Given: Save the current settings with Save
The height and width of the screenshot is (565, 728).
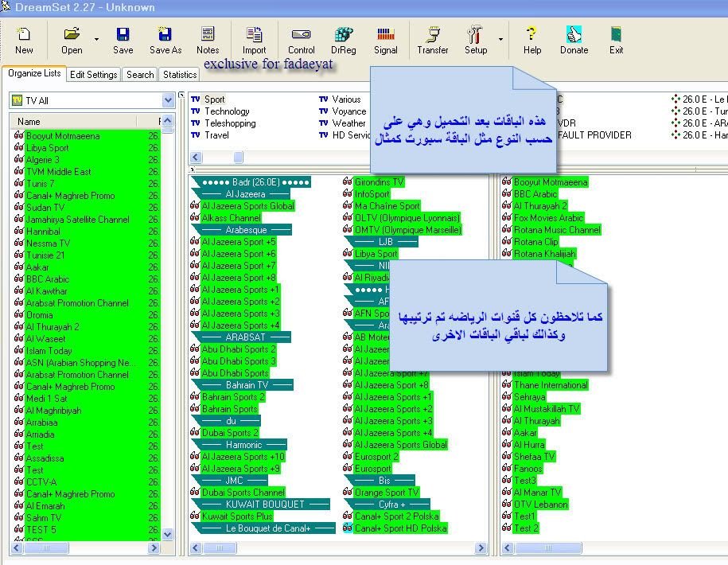Looking at the screenshot, I should coord(123,41).
